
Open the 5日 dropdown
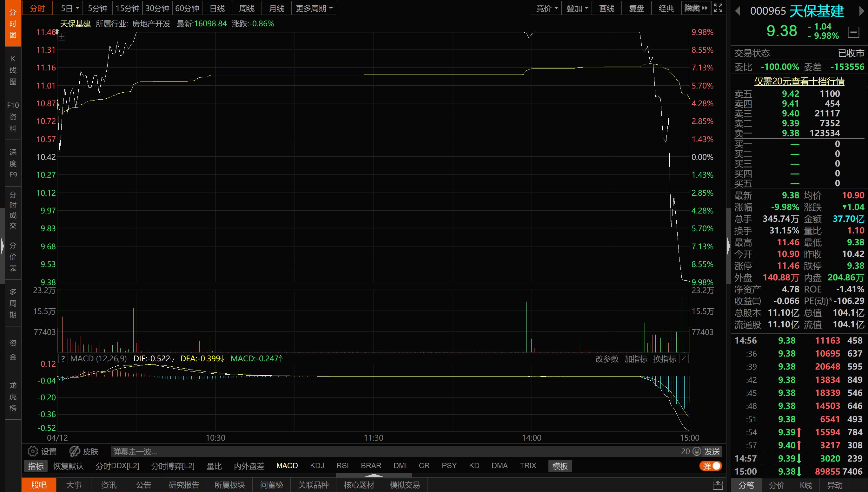pos(70,8)
